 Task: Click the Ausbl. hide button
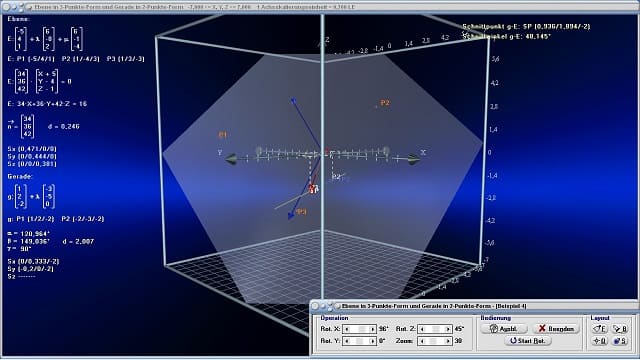(504, 329)
